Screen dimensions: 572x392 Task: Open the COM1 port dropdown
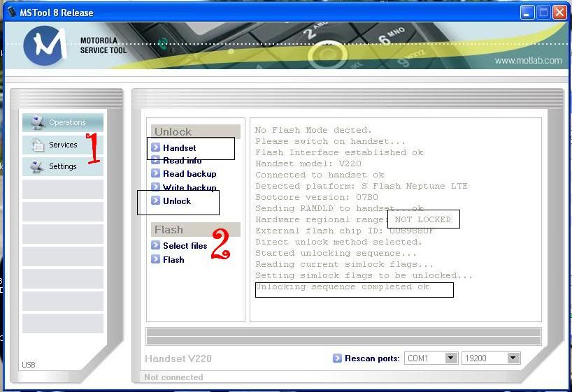pos(450,358)
